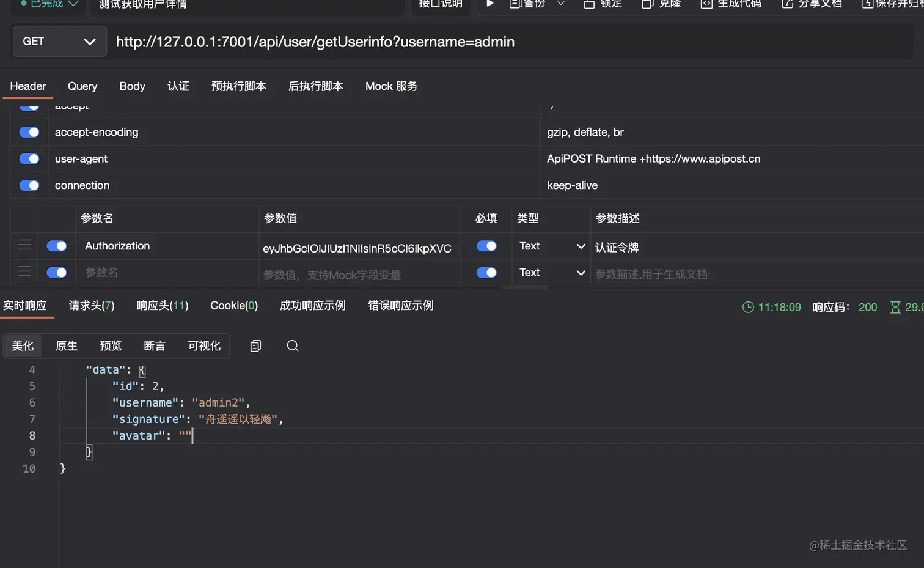Image resolution: width=924 pixels, height=568 pixels.
Task: Grab the Authorization row reorder handle
Action: pyautogui.click(x=24, y=245)
